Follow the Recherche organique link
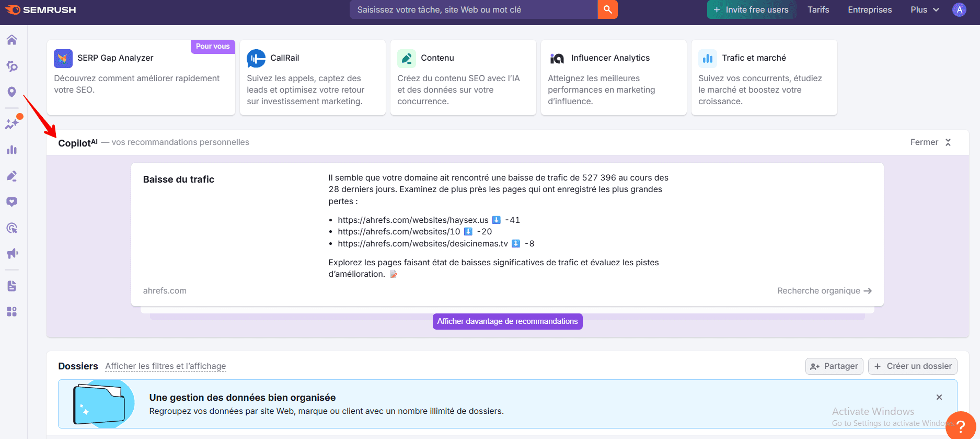The height and width of the screenshot is (439, 980). (824, 291)
